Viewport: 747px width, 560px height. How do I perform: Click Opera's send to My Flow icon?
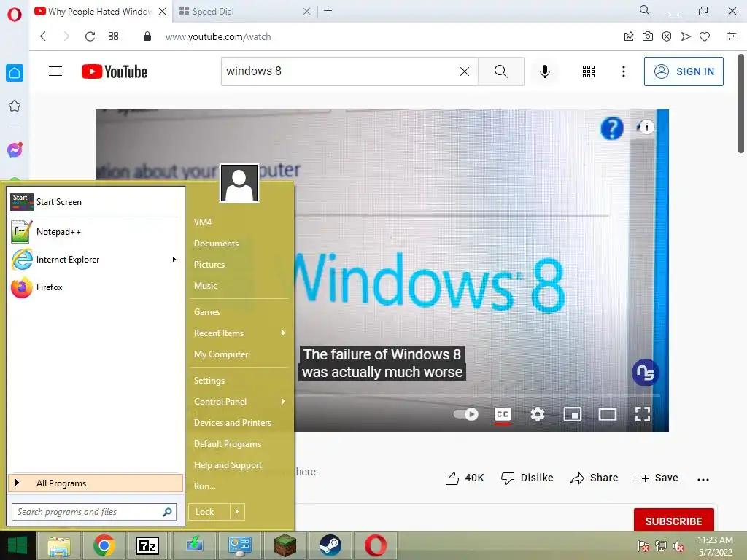[x=686, y=36]
